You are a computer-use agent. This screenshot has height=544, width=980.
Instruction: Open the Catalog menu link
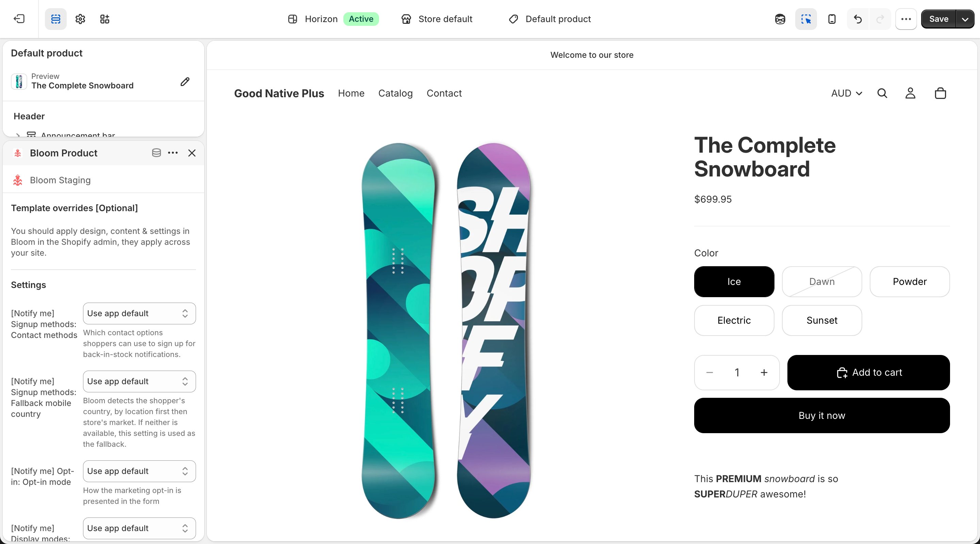[x=395, y=93]
